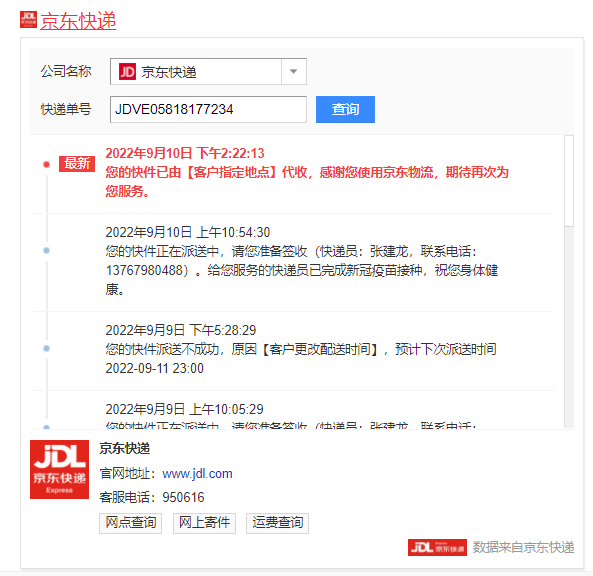593x576 pixels.
Task: Expand the company name dropdown arrow
Action: [x=293, y=71]
